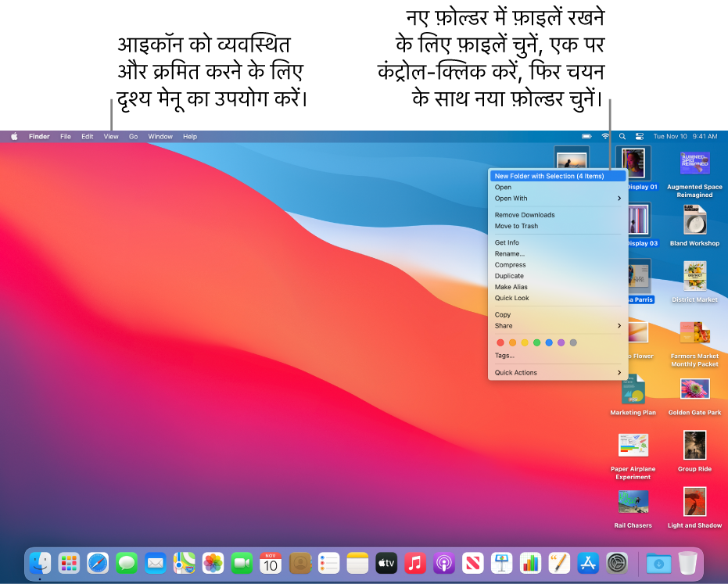Launch Pages from the Dock
Image resolution: width=728 pixels, height=584 pixels.
[x=559, y=564]
